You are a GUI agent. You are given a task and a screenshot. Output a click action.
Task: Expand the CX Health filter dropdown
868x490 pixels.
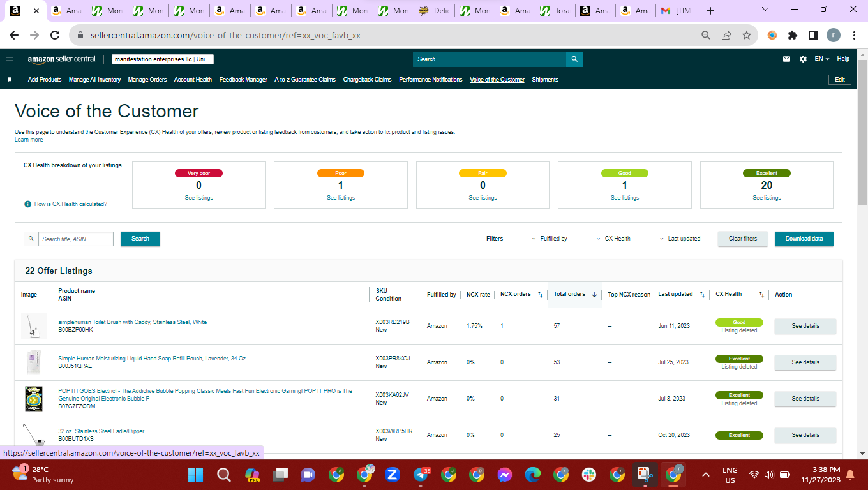(x=613, y=239)
